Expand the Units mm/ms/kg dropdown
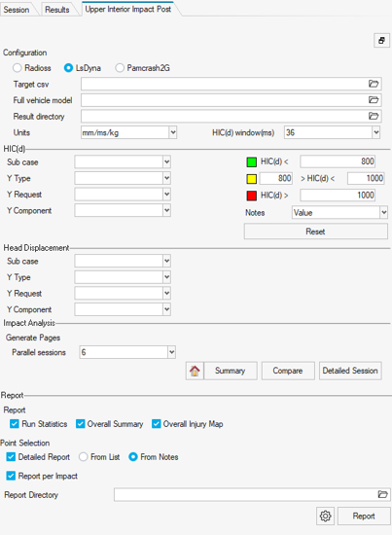The height and width of the screenshot is (535, 392). pos(173,132)
